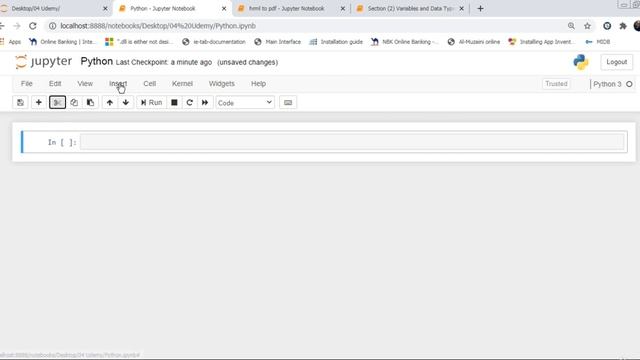Viewport: 640px width, 360px height.
Task: Click the kernel idle circle indicator
Action: (629, 84)
